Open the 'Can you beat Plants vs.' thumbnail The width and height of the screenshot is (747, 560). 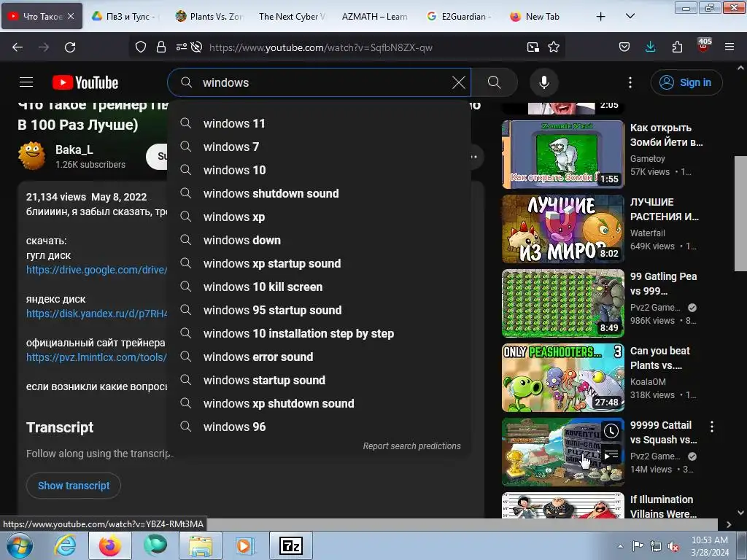coord(562,377)
